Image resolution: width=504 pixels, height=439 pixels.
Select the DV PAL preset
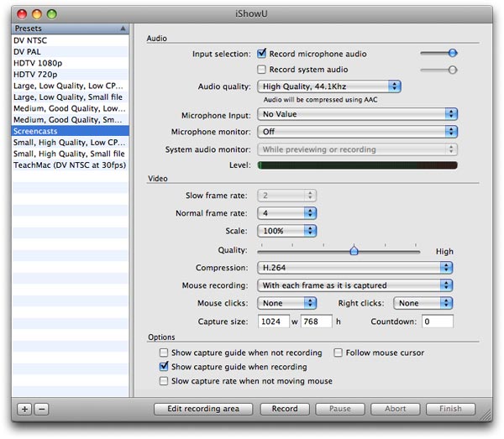point(70,52)
